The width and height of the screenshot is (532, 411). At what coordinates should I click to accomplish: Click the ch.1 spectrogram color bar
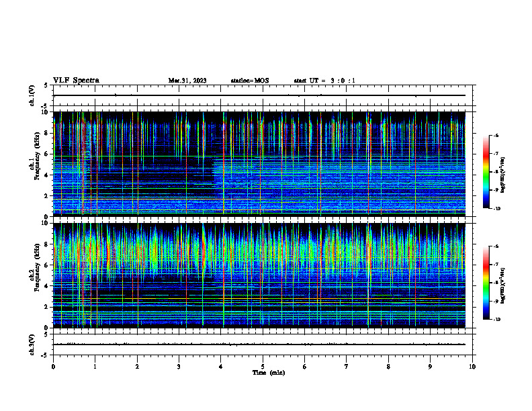coord(486,172)
